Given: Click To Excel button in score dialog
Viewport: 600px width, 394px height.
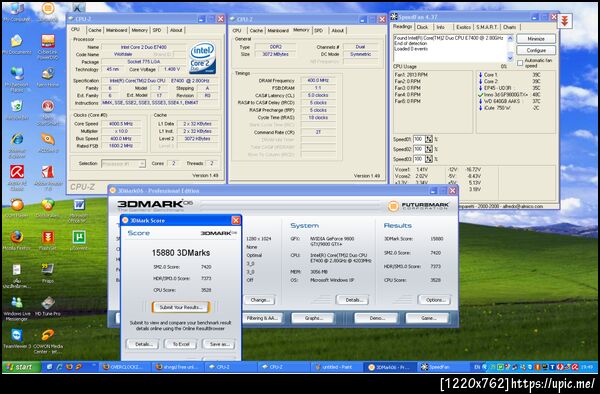Looking at the screenshot, I should 181,344.
